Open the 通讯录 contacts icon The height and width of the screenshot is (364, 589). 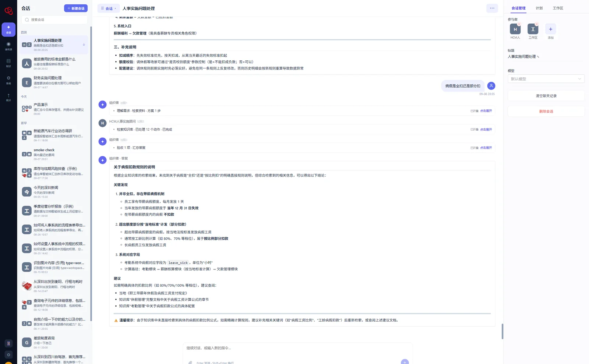coord(8,46)
